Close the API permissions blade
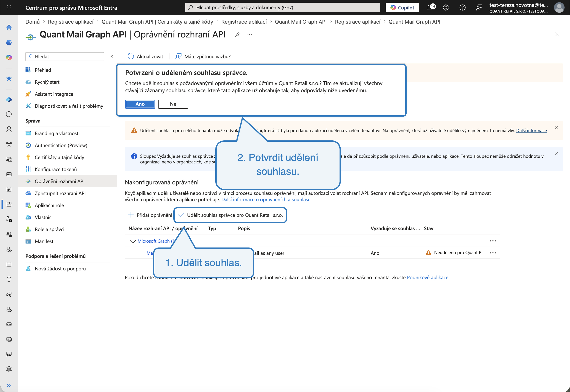 click(557, 35)
